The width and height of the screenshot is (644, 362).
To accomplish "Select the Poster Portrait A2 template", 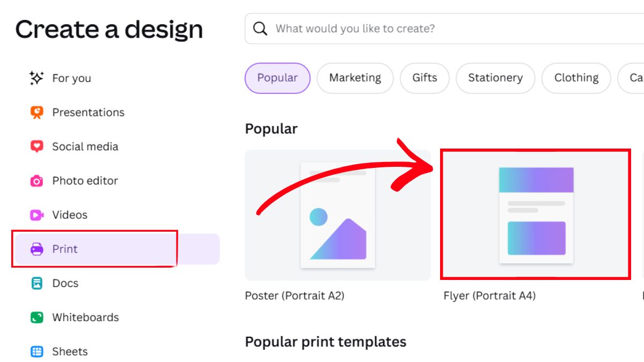I will pos(338,216).
